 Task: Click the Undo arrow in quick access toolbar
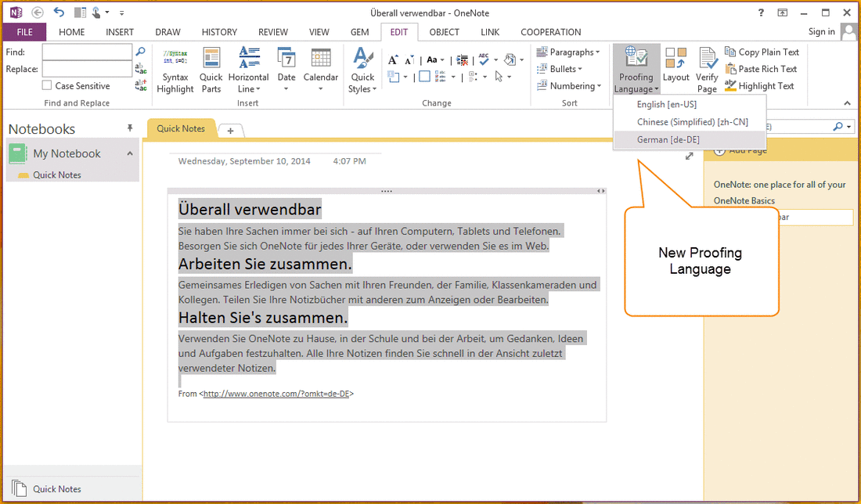click(x=59, y=12)
